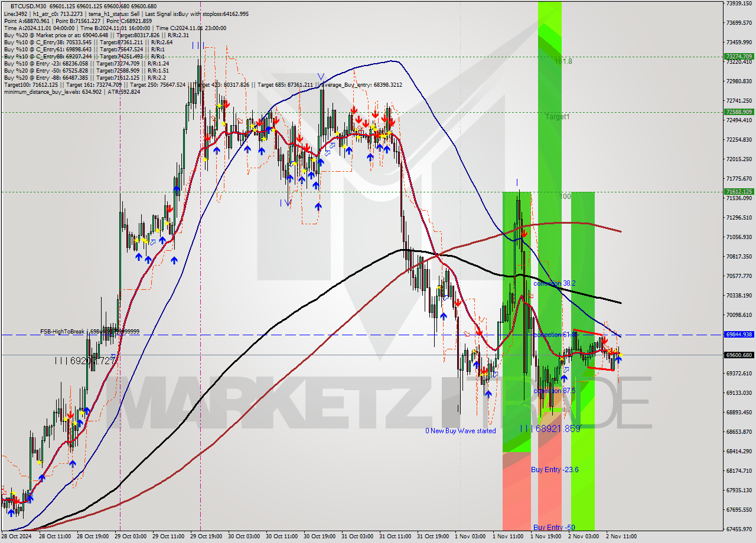
Task: Select the 71612.125 green price label
Action: click(739, 191)
